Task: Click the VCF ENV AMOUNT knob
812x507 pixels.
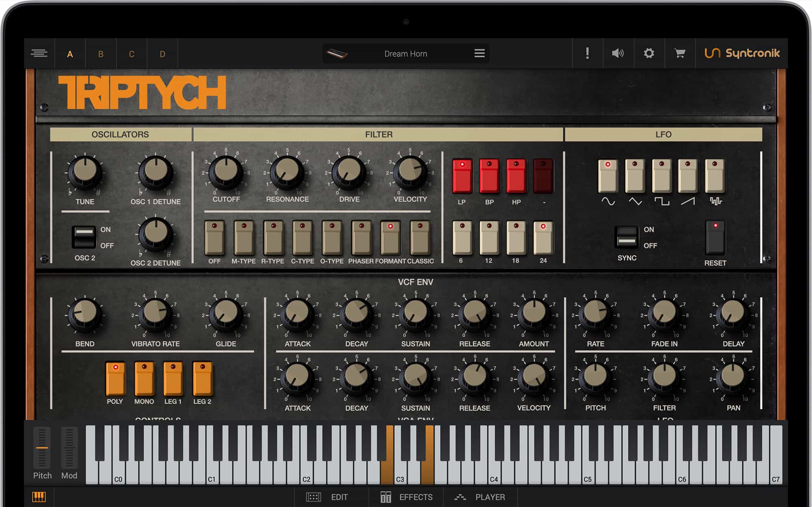Action: pos(534,315)
